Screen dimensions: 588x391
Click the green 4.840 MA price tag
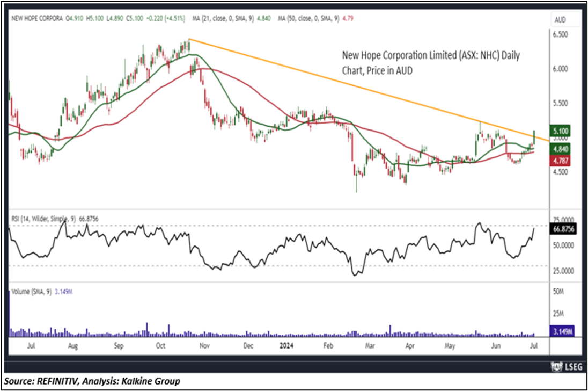(561, 149)
